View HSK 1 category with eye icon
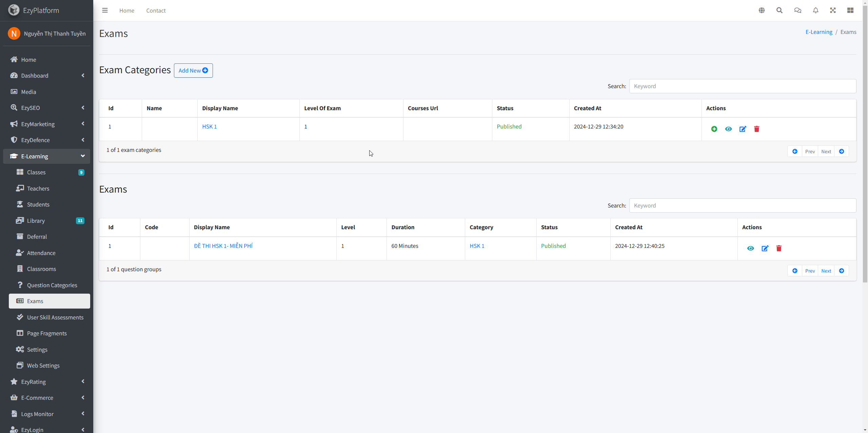This screenshot has width=868, height=433. tap(728, 129)
